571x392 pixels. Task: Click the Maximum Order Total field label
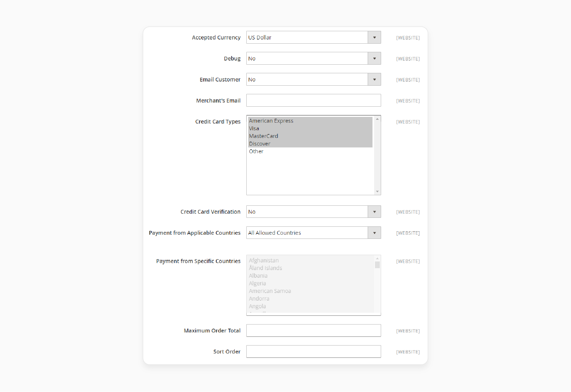(212, 331)
